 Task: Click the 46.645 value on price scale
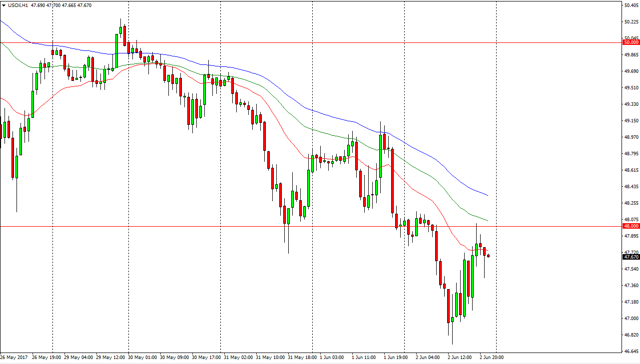[631, 351]
